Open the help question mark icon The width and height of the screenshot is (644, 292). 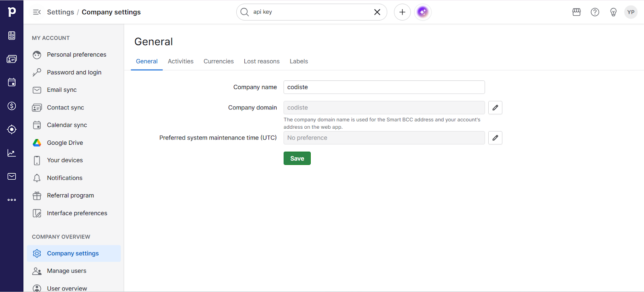coord(595,12)
